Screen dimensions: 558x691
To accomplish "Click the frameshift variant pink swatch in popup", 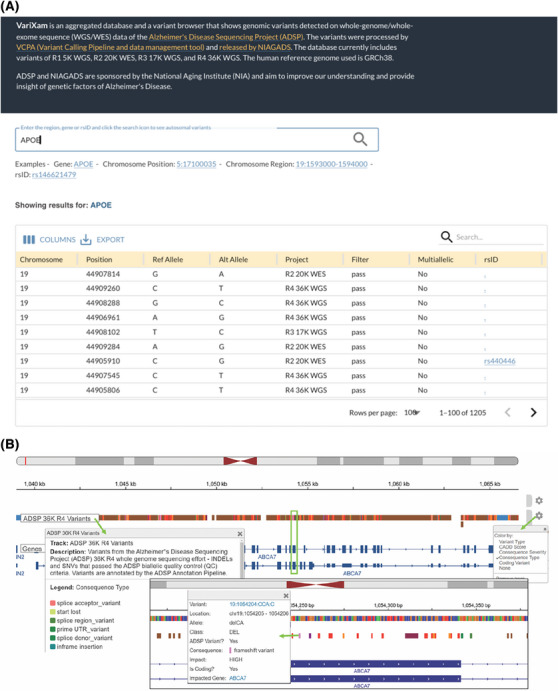I will click(x=230, y=650).
